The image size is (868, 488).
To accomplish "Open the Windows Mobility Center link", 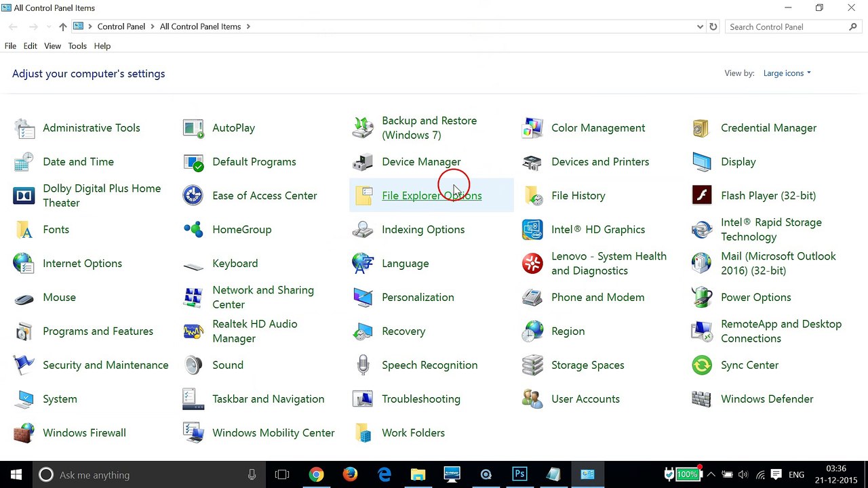I will (x=273, y=433).
